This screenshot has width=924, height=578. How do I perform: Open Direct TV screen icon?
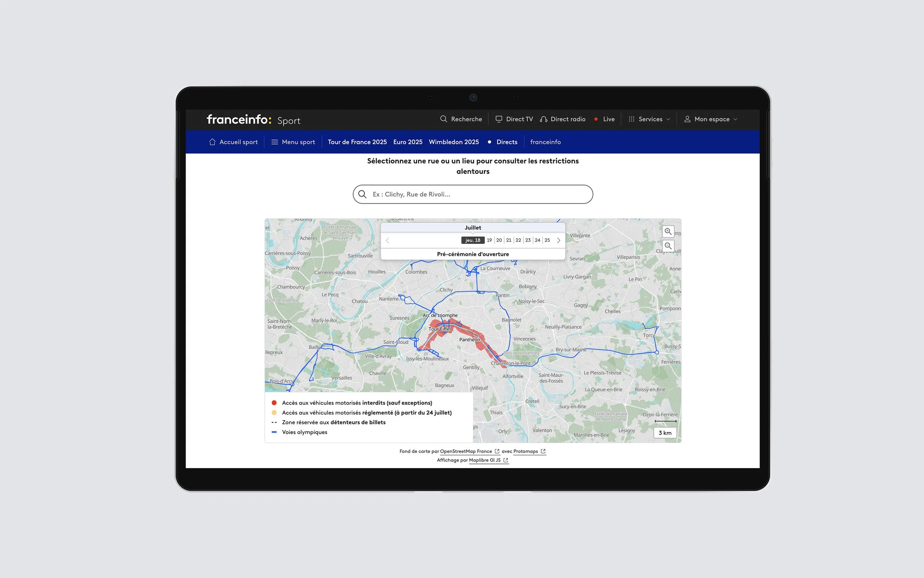coord(499,119)
